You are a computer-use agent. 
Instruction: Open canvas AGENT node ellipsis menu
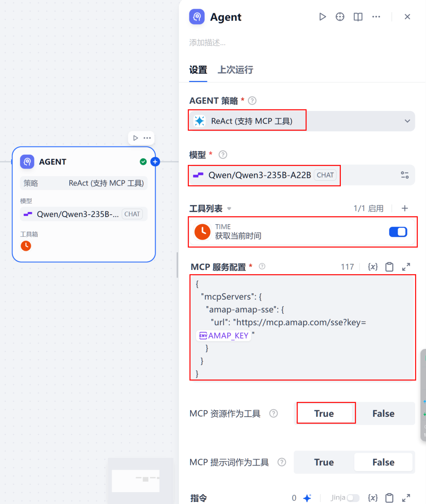pos(147,138)
